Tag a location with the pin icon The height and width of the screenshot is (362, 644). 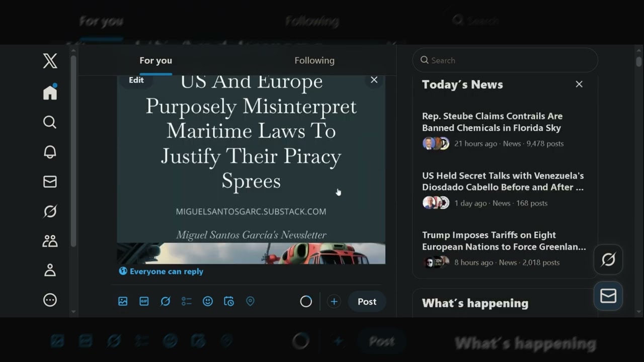coord(250,301)
